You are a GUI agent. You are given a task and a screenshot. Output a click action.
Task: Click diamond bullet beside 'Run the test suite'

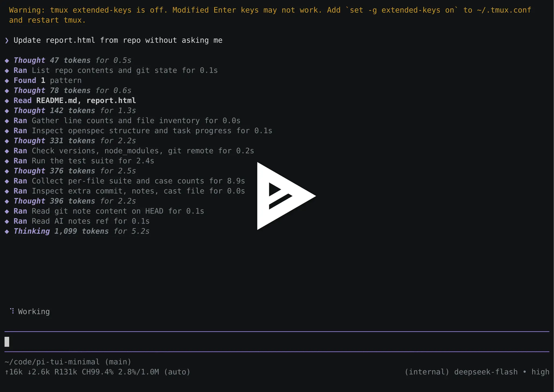tap(7, 161)
